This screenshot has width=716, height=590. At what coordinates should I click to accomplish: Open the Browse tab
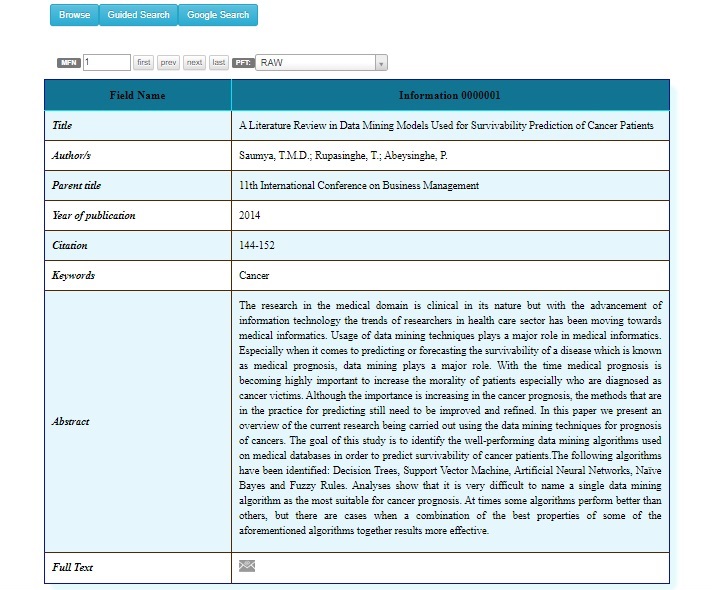click(x=74, y=15)
